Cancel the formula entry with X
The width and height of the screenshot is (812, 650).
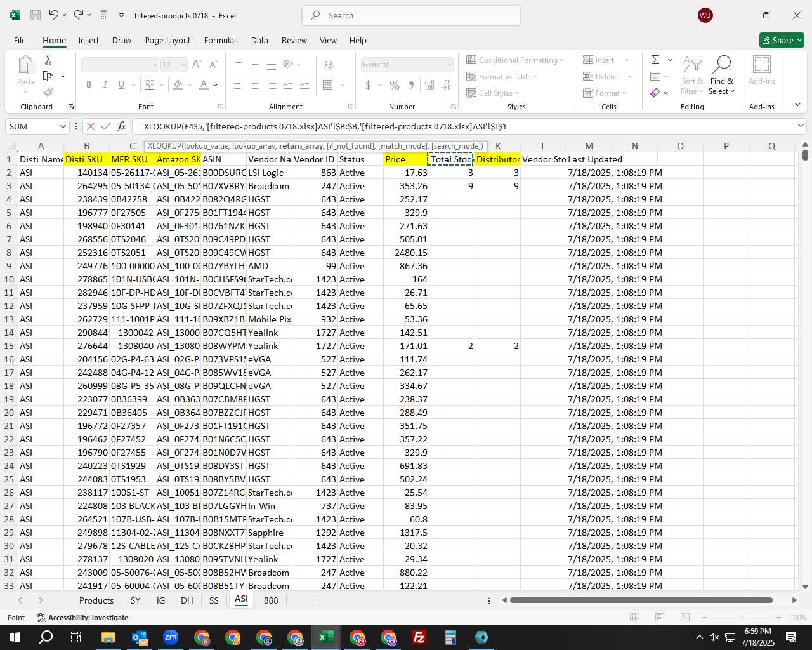[x=91, y=126]
